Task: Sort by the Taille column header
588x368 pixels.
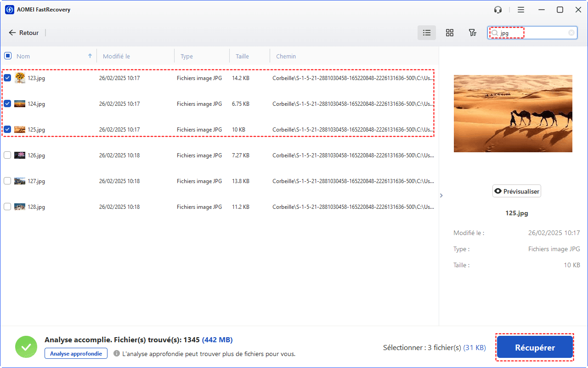Action: 242,56
